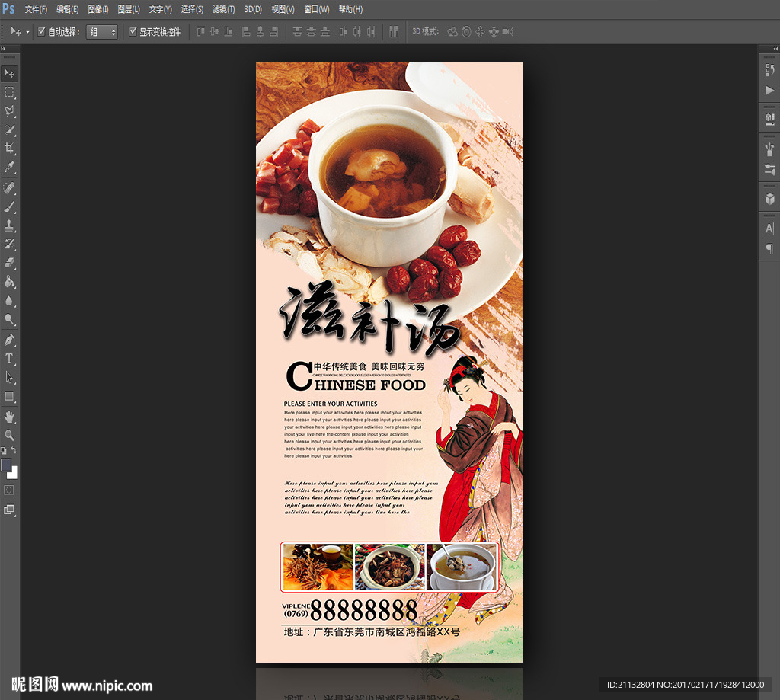780x700 pixels.
Task: Select the Spot Healing Brush tool
Action: click(x=9, y=188)
